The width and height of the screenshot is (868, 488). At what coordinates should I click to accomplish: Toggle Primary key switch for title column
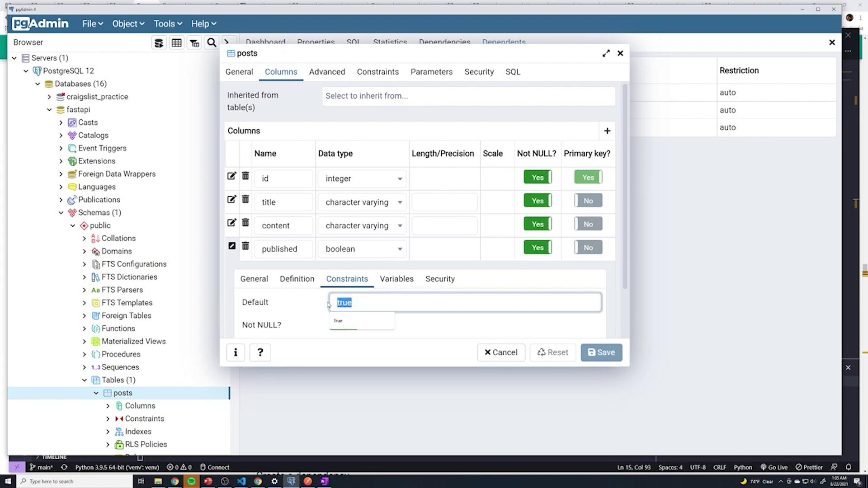click(x=588, y=201)
